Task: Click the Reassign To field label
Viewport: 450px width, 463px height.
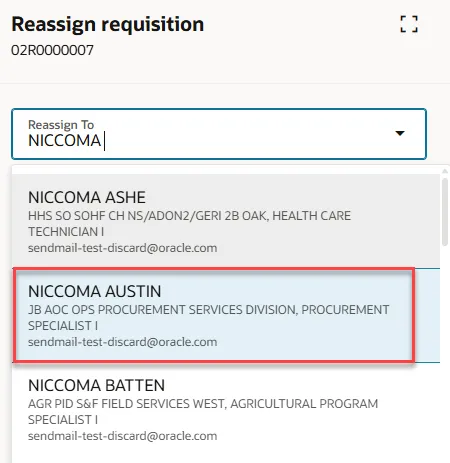Action: pyautogui.click(x=61, y=124)
